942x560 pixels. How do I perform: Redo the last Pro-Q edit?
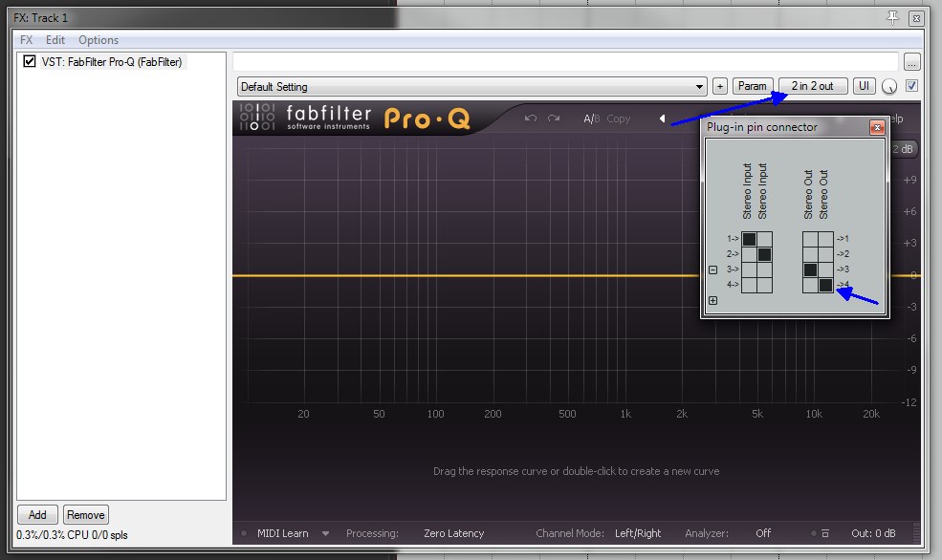[x=554, y=118]
